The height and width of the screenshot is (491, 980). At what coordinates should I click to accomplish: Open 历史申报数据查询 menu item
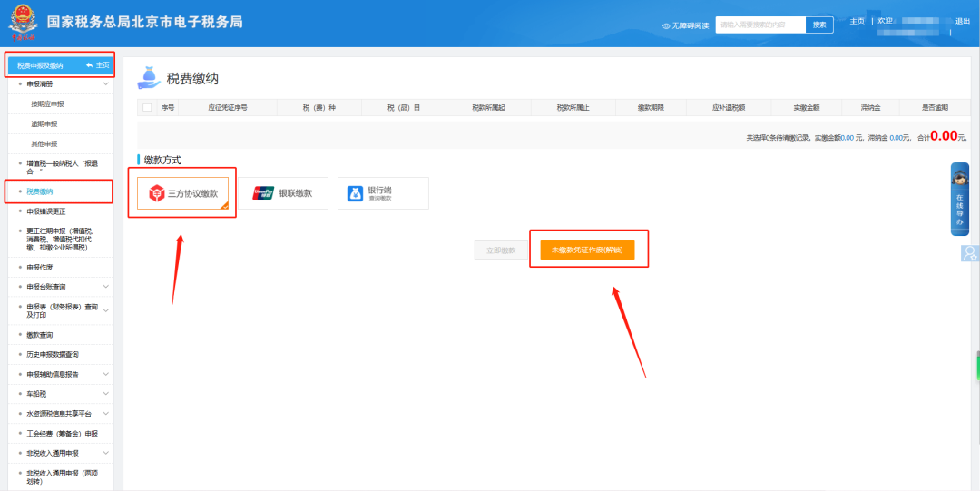click(x=54, y=354)
